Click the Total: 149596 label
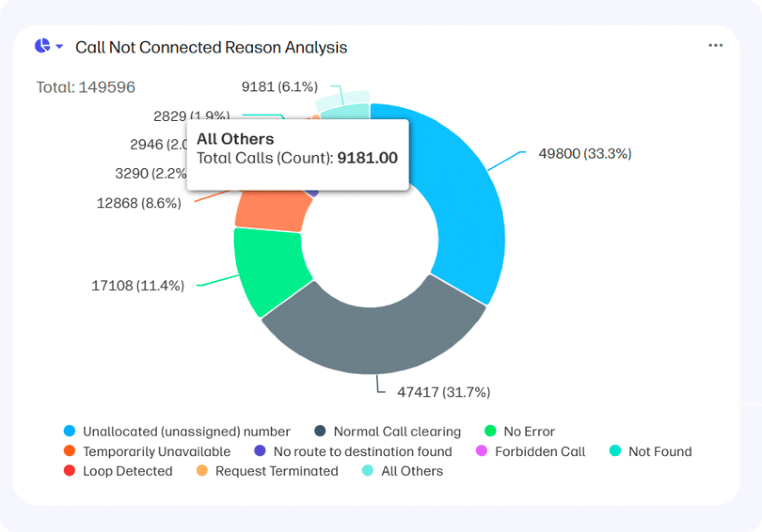The height and width of the screenshot is (532, 762). coord(86,86)
